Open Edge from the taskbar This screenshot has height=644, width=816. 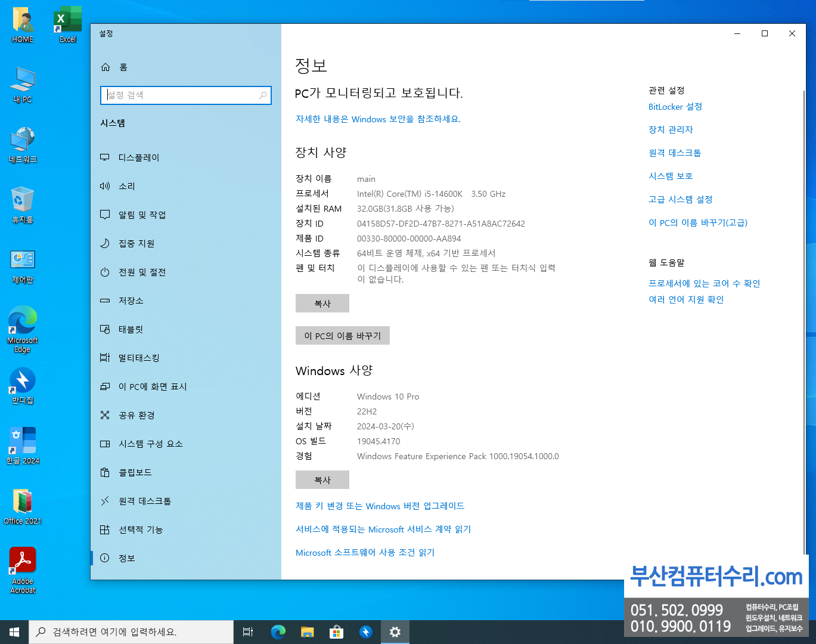[x=278, y=632]
